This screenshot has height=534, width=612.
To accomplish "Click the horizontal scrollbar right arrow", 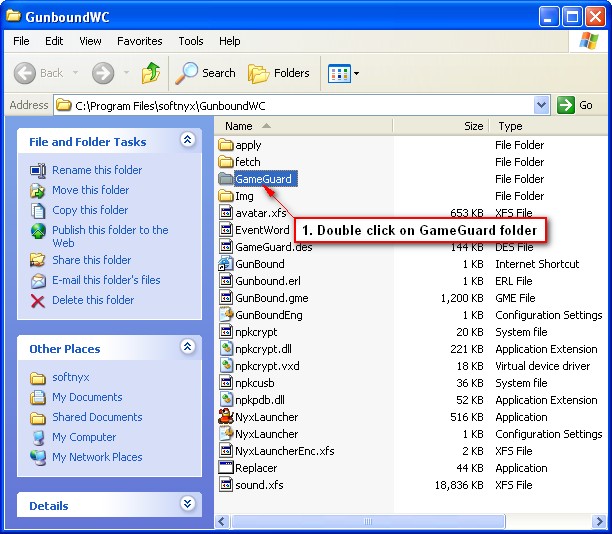I will pos(599,522).
